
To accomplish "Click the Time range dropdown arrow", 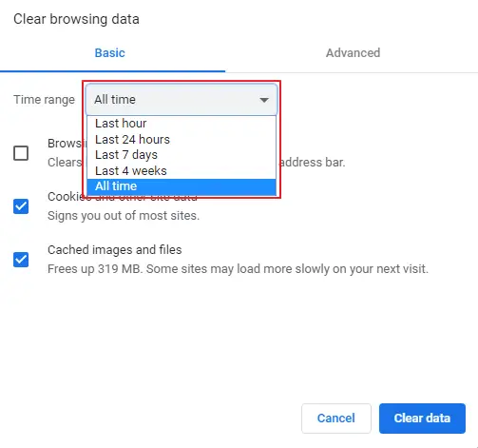I will pyautogui.click(x=264, y=100).
